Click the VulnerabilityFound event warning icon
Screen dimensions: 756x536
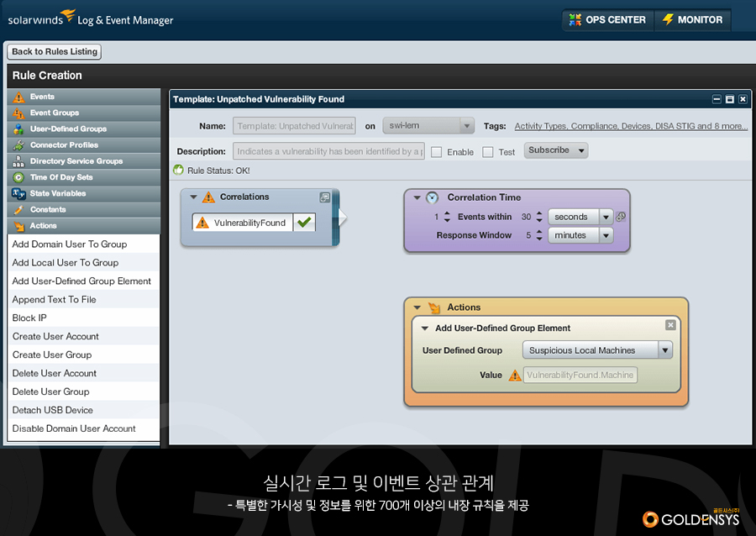[202, 223]
